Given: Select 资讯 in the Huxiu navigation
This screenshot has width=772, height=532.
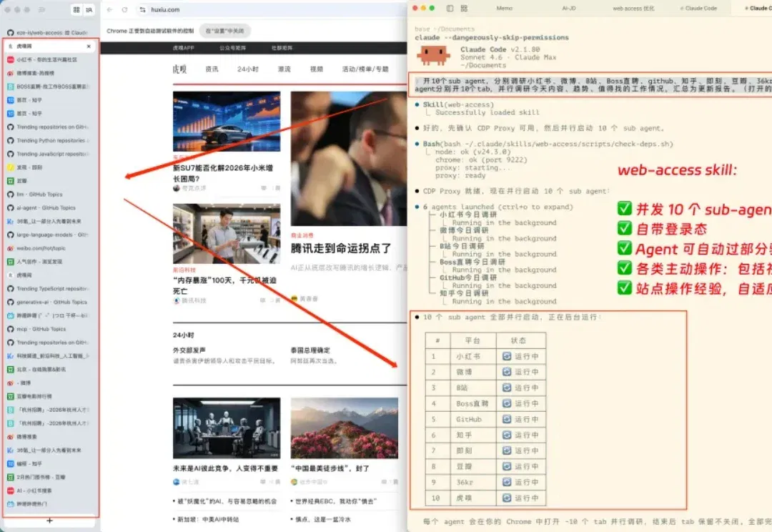Looking at the screenshot, I should pos(212,69).
